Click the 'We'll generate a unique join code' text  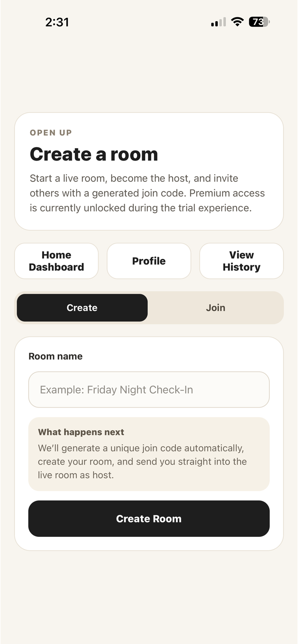coord(140,448)
